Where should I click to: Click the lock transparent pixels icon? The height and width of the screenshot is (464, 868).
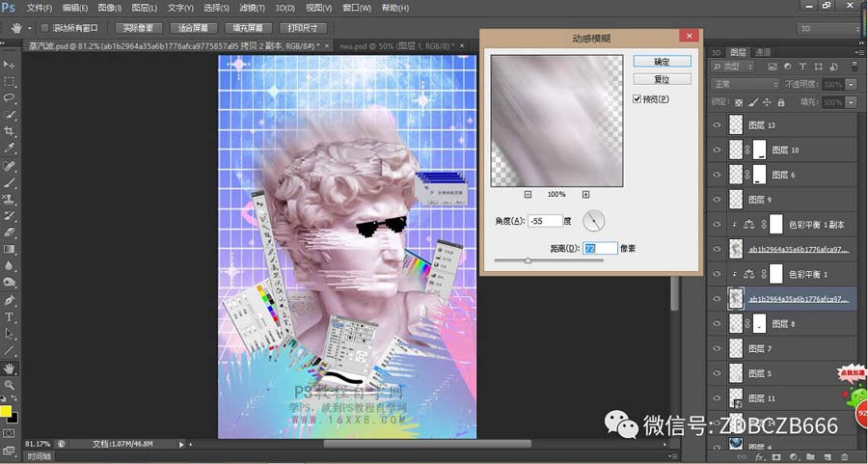(x=738, y=102)
